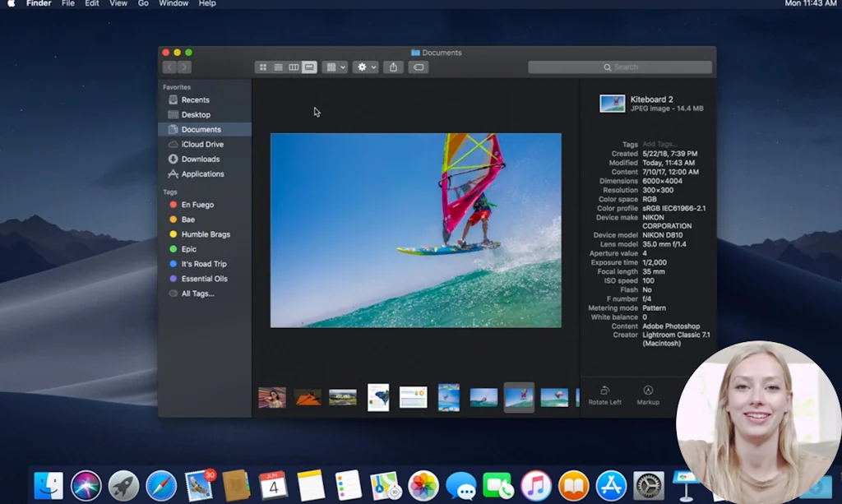Filter by the red En Fuego tag
842x504 pixels.
coord(197,205)
